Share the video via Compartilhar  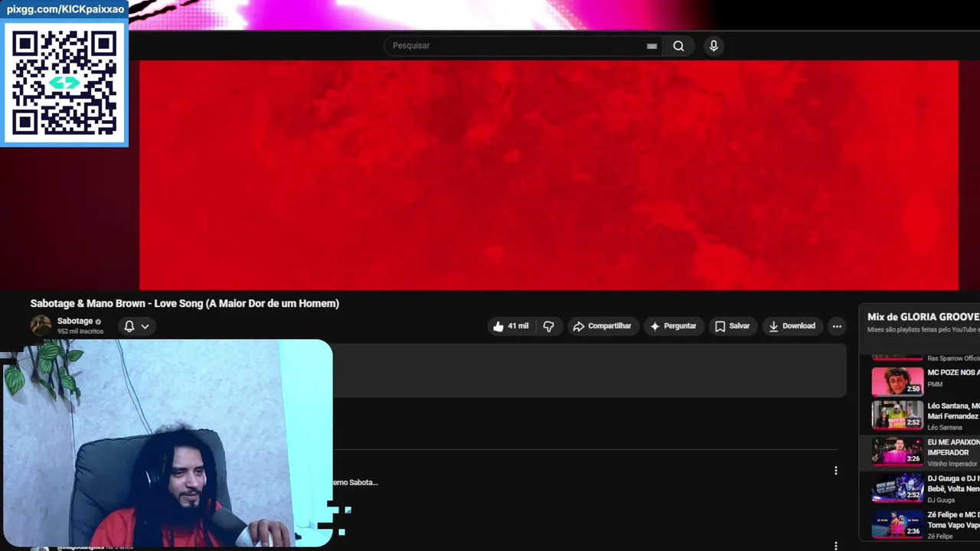(x=602, y=326)
